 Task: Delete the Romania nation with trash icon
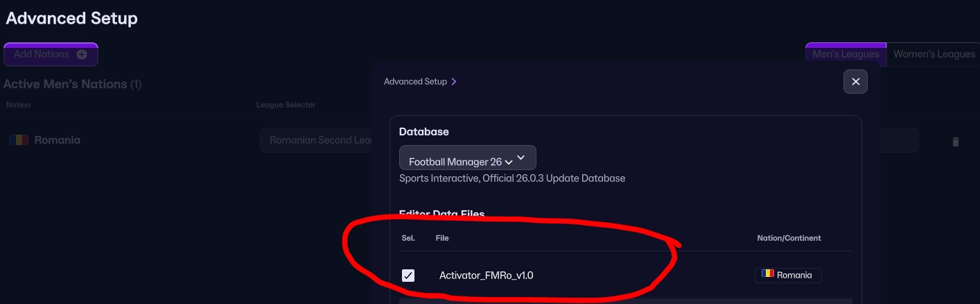[x=956, y=142]
